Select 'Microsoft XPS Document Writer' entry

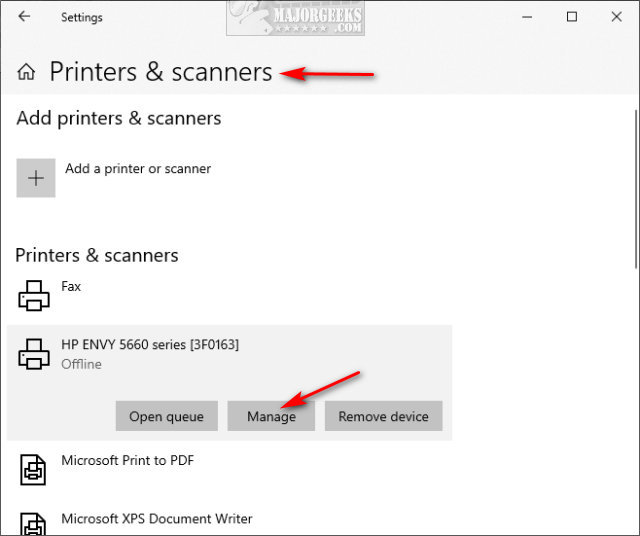pos(157,518)
